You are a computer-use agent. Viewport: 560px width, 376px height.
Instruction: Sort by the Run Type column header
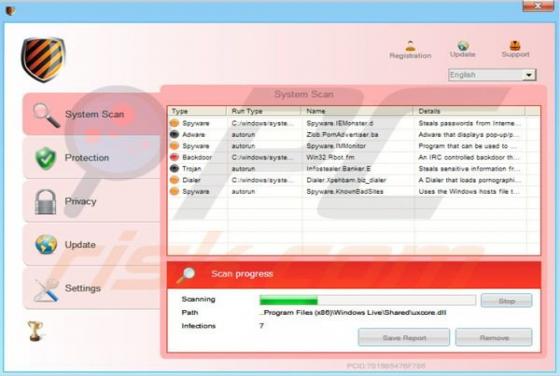[264, 111]
